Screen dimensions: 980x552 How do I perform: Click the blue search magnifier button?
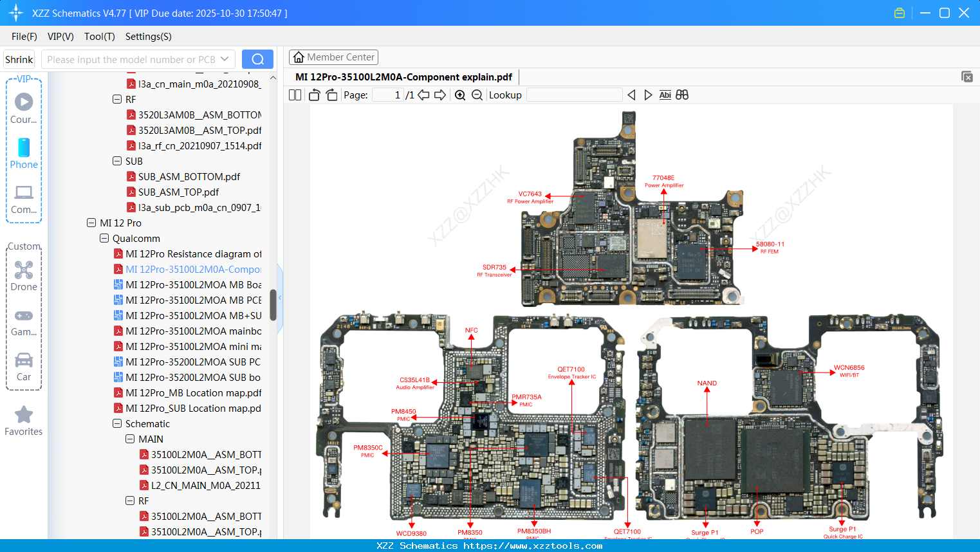tap(257, 59)
